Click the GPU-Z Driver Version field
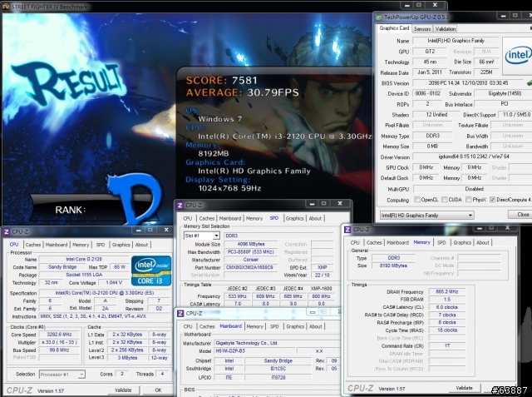This screenshot has width=532, height=397. [x=472, y=156]
